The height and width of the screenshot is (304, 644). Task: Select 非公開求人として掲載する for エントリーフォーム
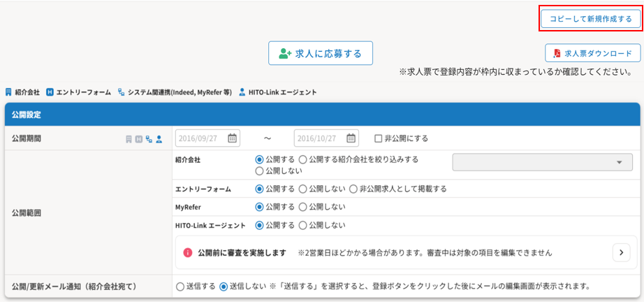[354, 189]
